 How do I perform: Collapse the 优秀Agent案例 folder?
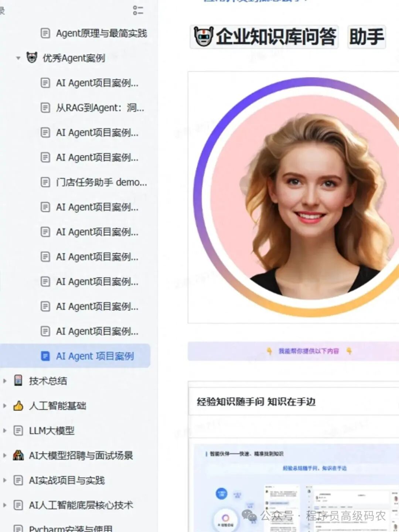(18, 58)
